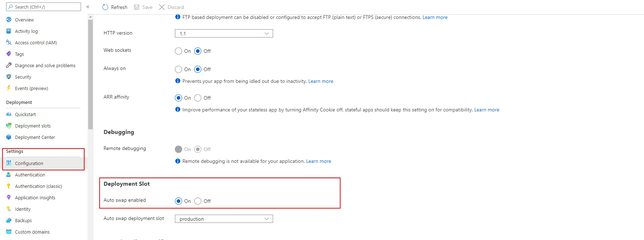Enable the Always on option
The width and height of the screenshot is (644, 240).
178,69
